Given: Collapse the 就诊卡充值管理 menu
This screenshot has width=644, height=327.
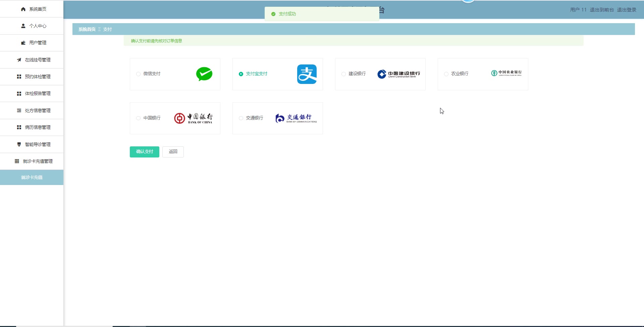Looking at the screenshot, I should tap(32, 161).
